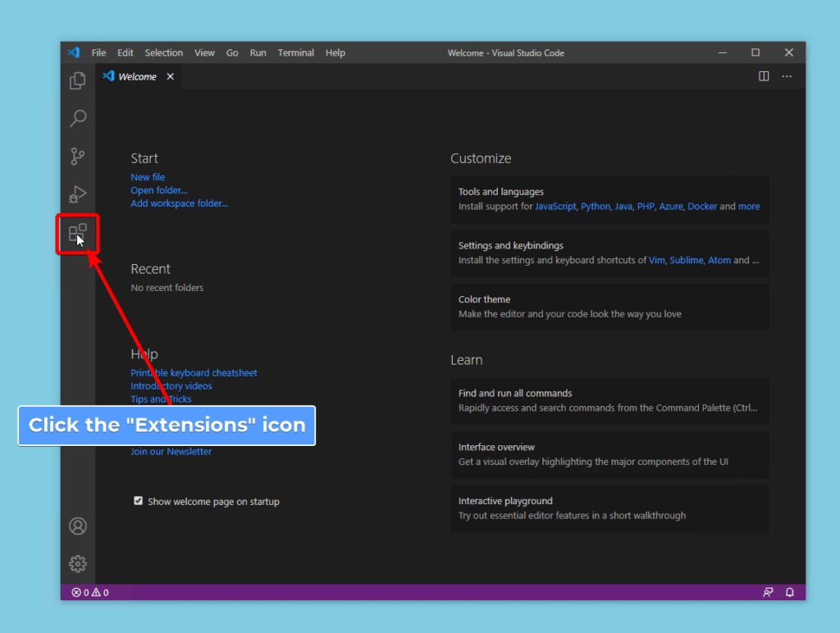840x633 pixels.
Task: Install PHP language support link
Action: point(646,207)
